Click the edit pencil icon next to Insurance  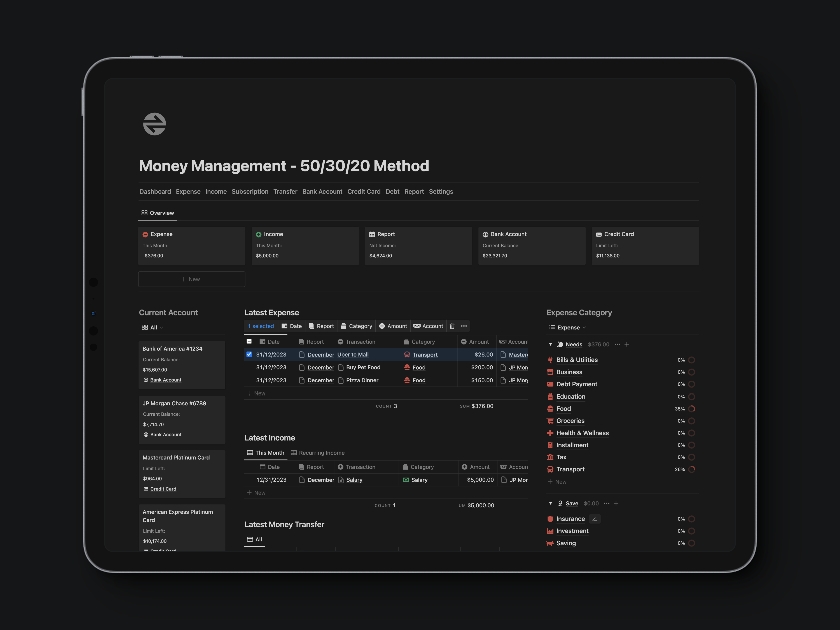tap(595, 519)
